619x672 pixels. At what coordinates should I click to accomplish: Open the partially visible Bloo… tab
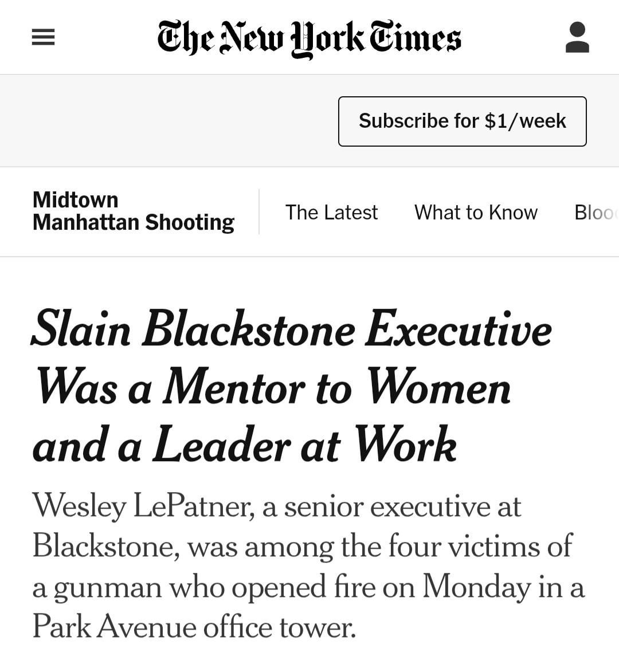[x=596, y=212]
